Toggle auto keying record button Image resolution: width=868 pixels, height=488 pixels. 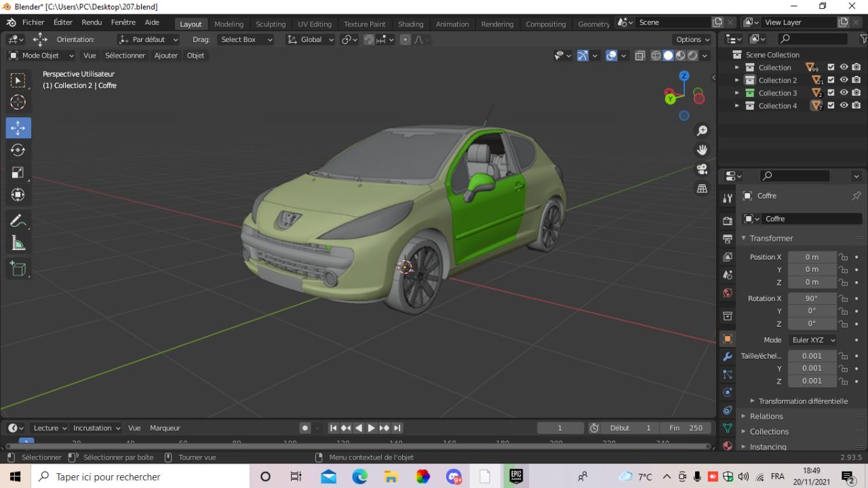point(305,428)
